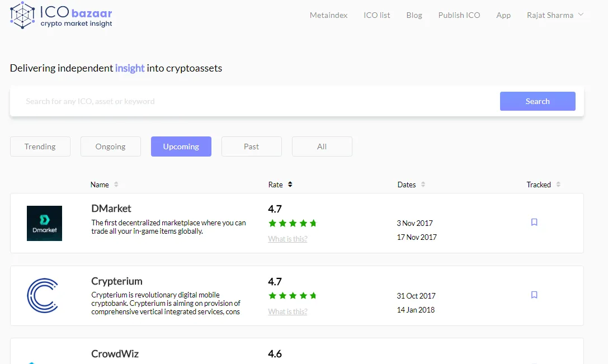Click the '31 Oct 2017' date
Image resolution: width=608 pixels, height=364 pixels.
coord(416,296)
